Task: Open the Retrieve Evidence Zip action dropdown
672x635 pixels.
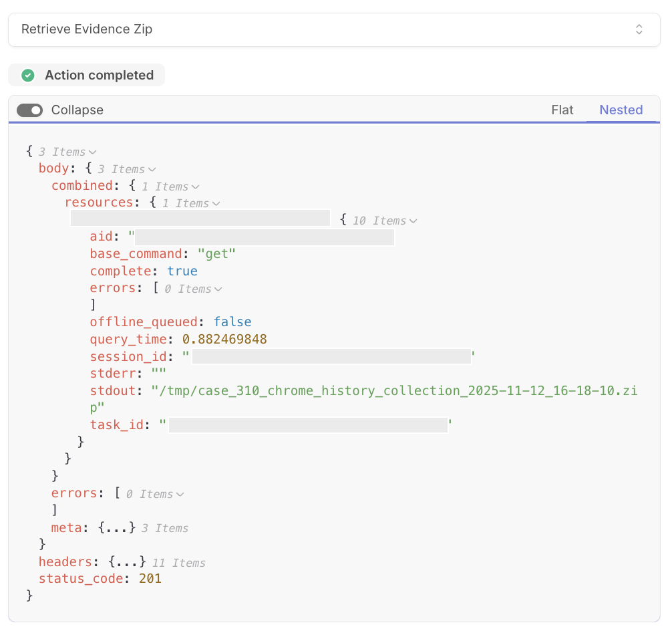Action: 334,29
